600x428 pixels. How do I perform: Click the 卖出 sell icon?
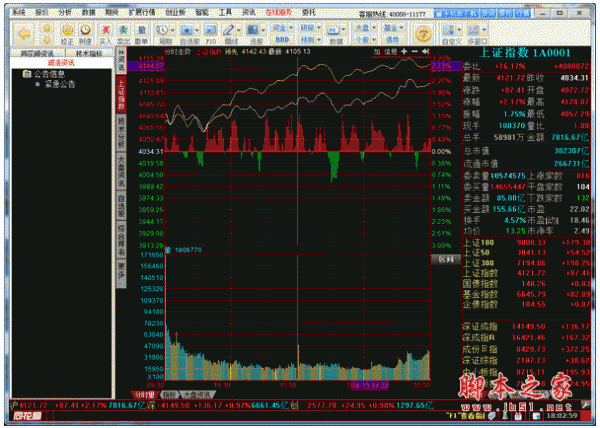[x=123, y=30]
